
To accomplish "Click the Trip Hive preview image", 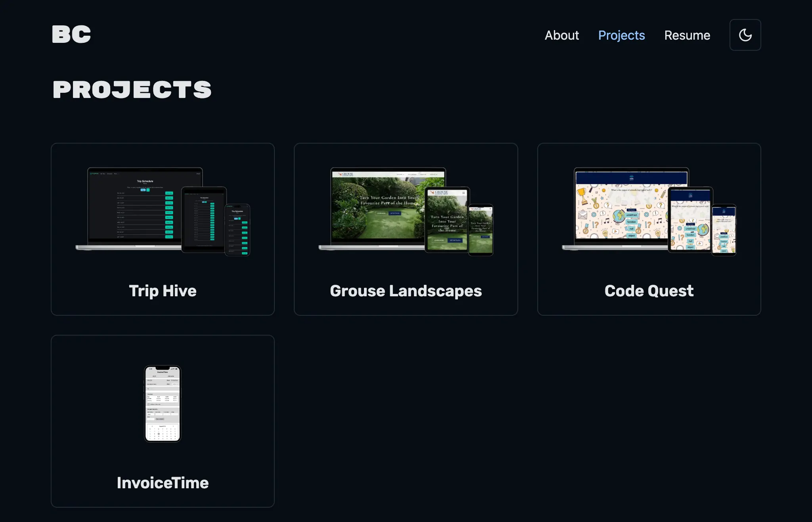I will pos(162,210).
